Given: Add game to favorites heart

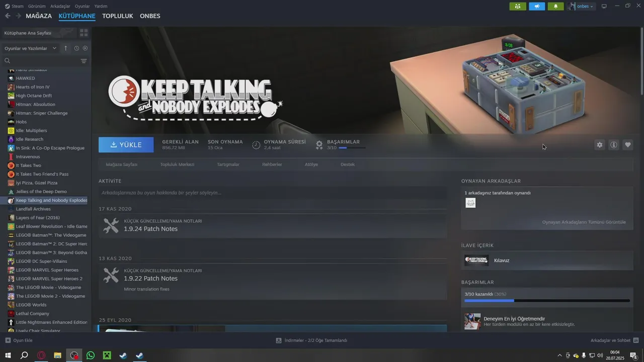Looking at the screenshot, I should click(x=628, y=145).
